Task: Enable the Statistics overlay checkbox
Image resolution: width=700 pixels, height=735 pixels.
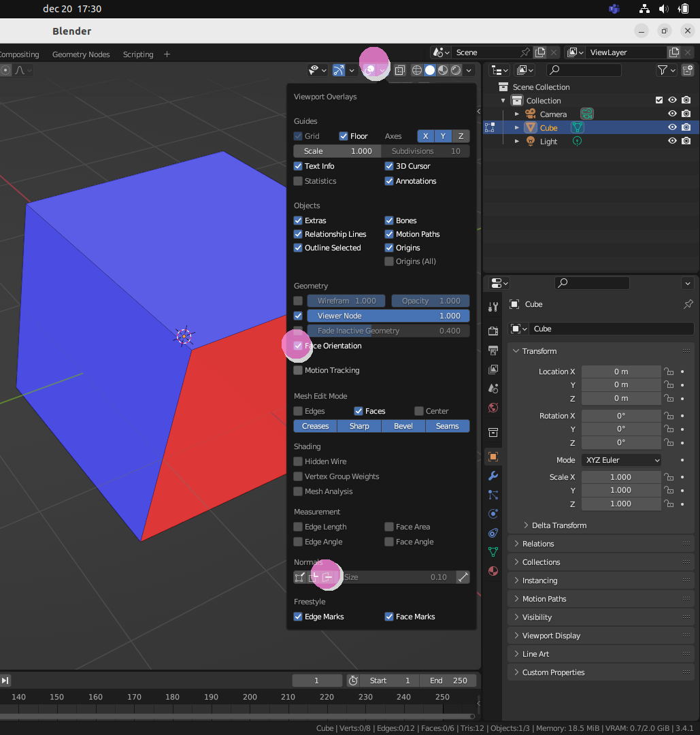Action: point(298,181)
